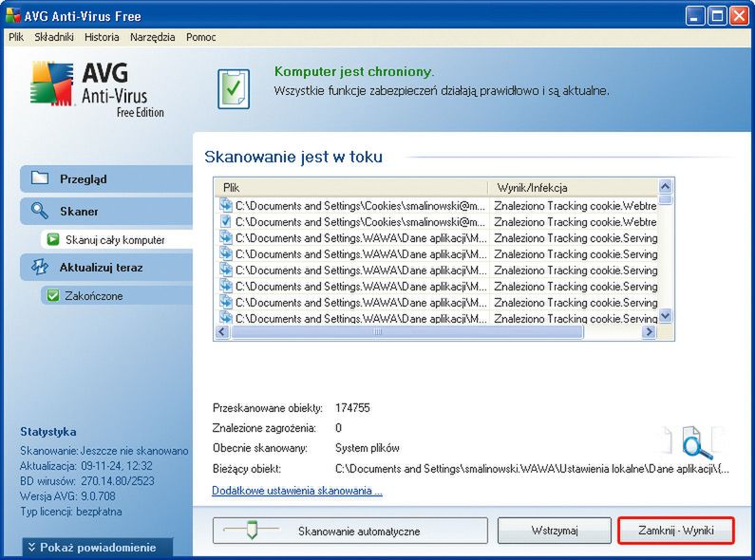
Task: Click first 'Tracking cookie.Serving' result cell
Action: [x=576, y=238]
